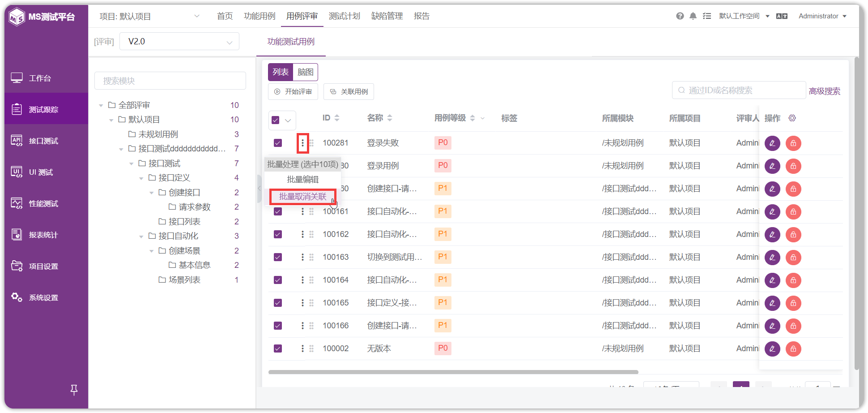
Task: Collapse the 接口定义 tree node
Action: (141, 178)
